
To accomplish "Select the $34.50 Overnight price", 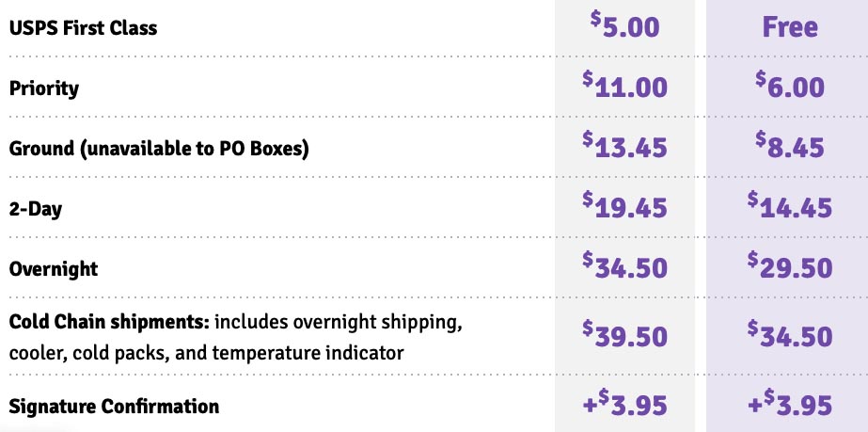I will pyautogui.click(x=624, y=265).
